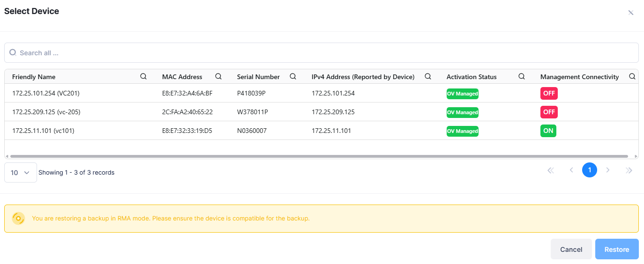Screen dimensions: 644x264
Task: Click the Cancel button
Action: (571, 249)
